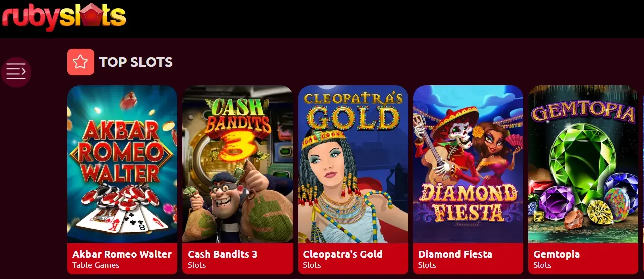Select Slots label under Cash Bandits 3
The width and height of the screenshot is (644, 279).
197,265
